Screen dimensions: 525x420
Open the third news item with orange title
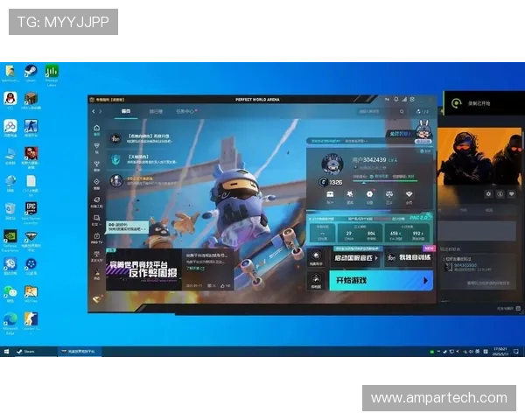143,181
